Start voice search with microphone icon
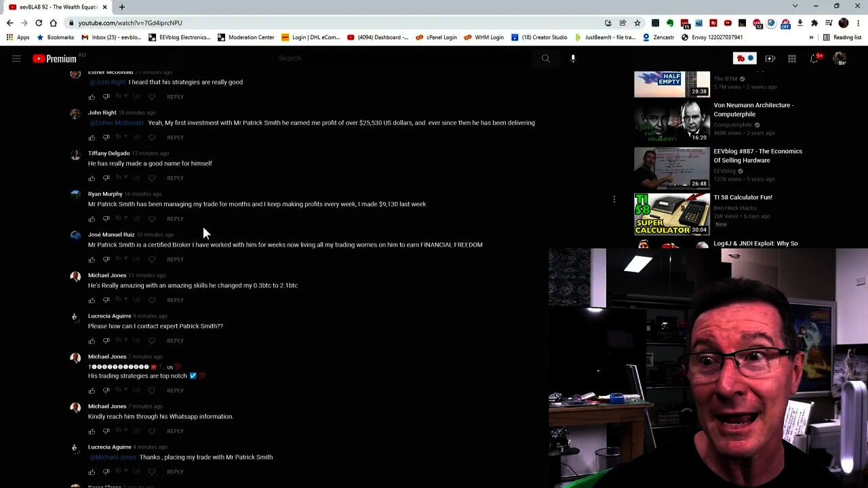 pos(573,59)
